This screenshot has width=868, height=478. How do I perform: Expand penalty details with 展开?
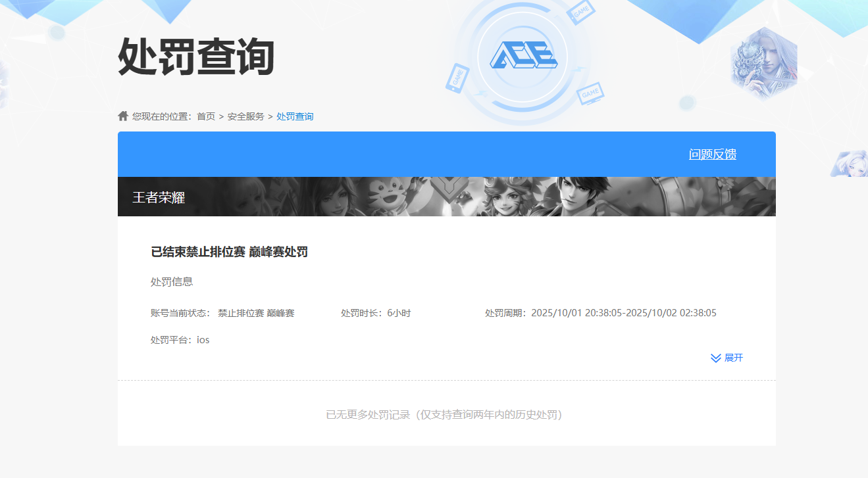pos(734,358)
